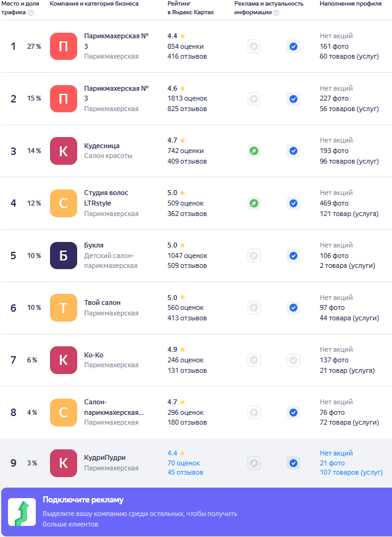Screen dimensions: 392x537
Task: Click the blue verified checkmark for КудриПудри
Action: coord(293,463)
